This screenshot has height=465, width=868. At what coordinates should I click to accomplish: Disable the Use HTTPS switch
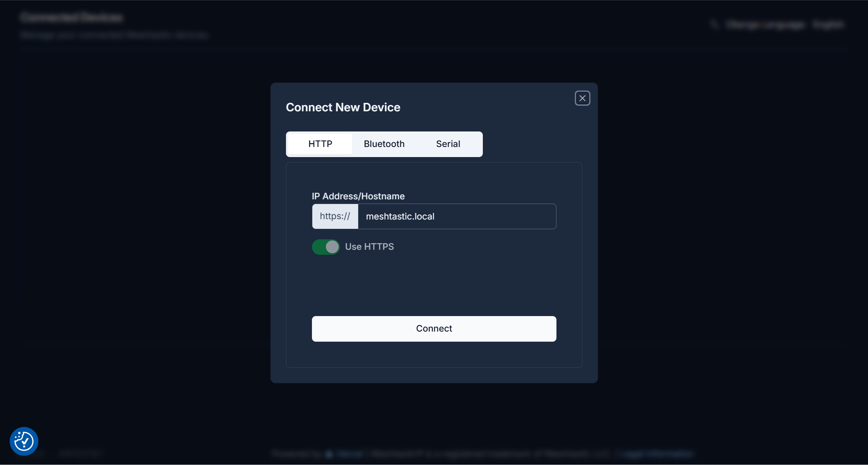click(325, 247)
